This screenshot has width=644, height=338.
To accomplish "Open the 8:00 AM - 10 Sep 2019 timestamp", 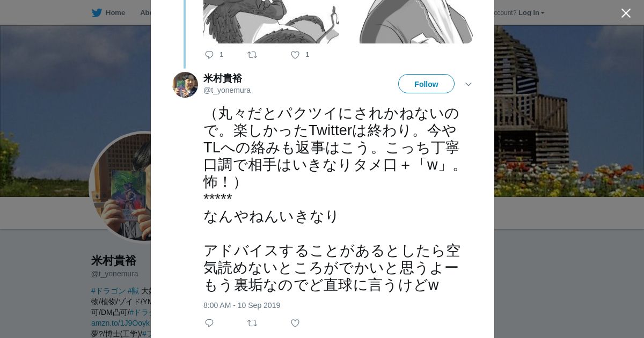I will (241, 305).
